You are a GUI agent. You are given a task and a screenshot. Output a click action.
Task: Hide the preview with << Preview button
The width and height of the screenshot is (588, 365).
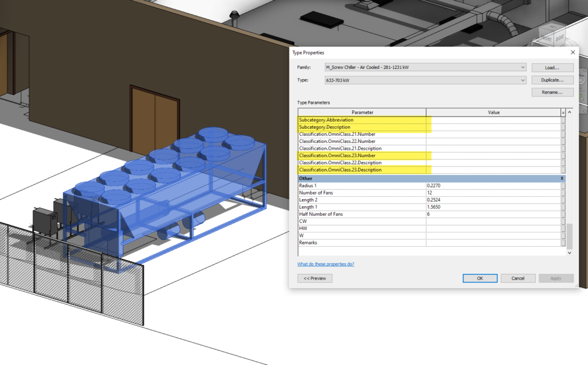315,278
